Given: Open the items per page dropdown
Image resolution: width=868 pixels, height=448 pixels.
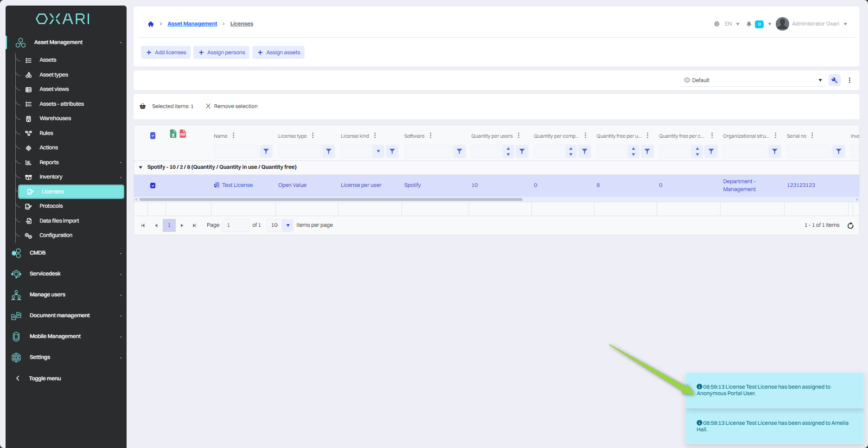Looking at the screenshot, I should tap(288, 225).
